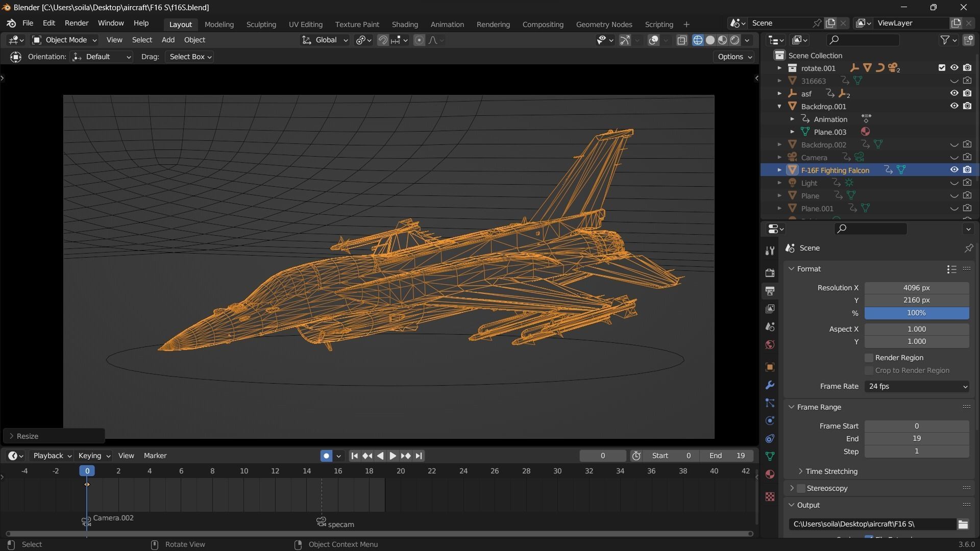This screenshot has height=551, width=980.
Task: Click the Frame End 19 properties field
Action: point(917,439)
